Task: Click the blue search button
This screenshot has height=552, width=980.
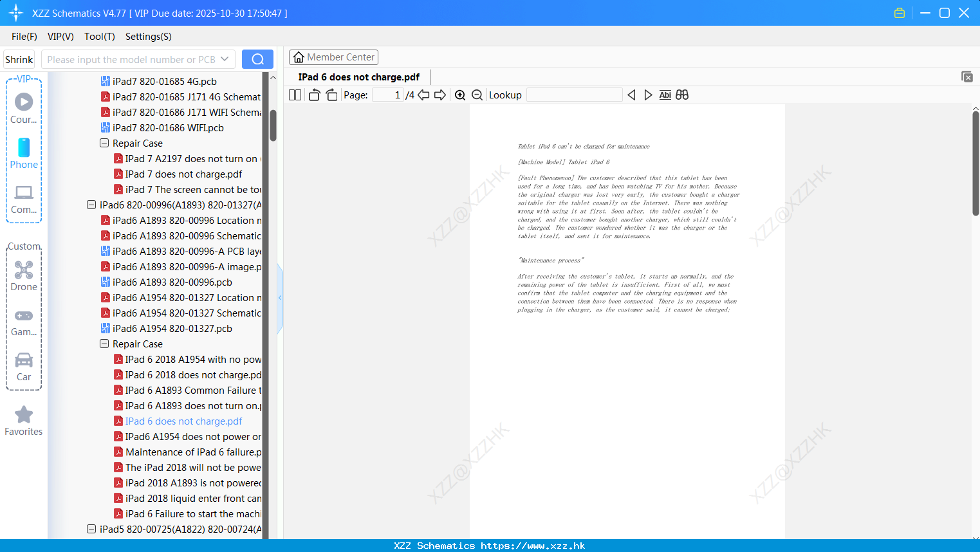Action: pos(257,59)
